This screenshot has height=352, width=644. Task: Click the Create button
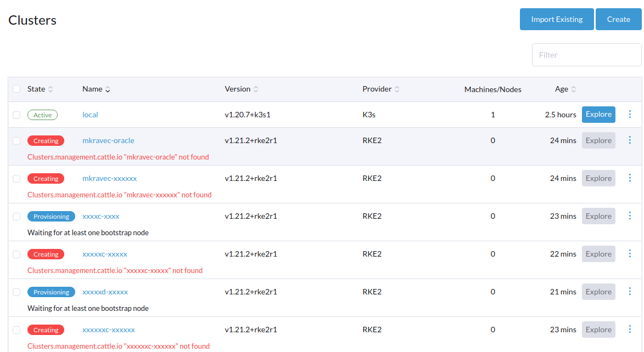click(618, 19)
